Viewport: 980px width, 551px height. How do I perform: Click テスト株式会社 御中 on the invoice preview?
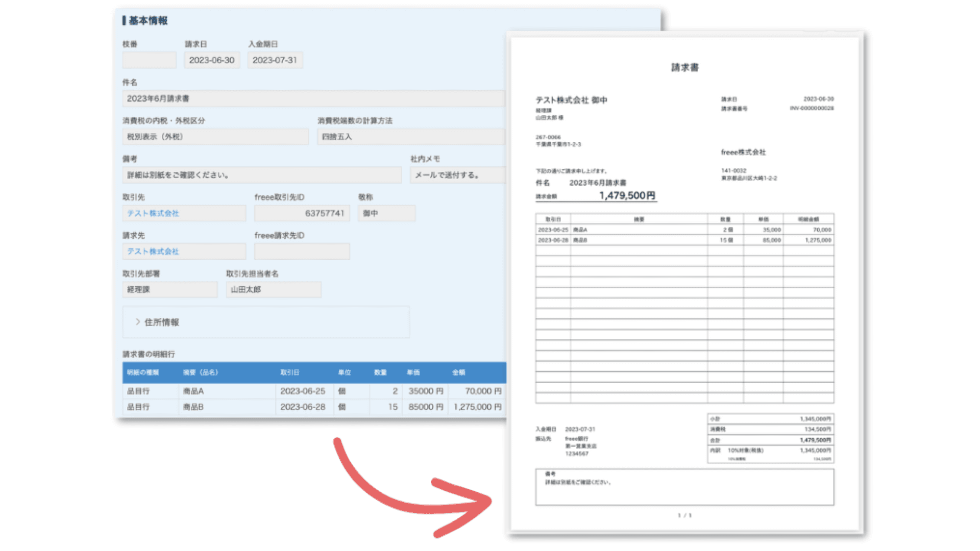point(571,100)
